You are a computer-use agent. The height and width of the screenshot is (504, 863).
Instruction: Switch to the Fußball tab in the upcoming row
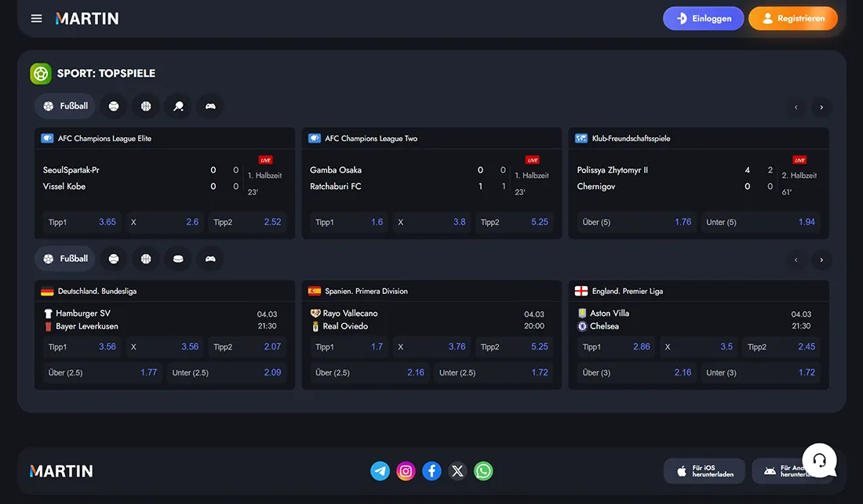(x=65, y=259)
